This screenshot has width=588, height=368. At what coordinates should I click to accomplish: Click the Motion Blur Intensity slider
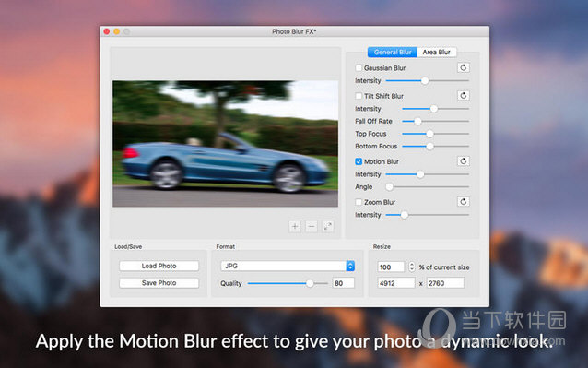[x=428, y=174]
